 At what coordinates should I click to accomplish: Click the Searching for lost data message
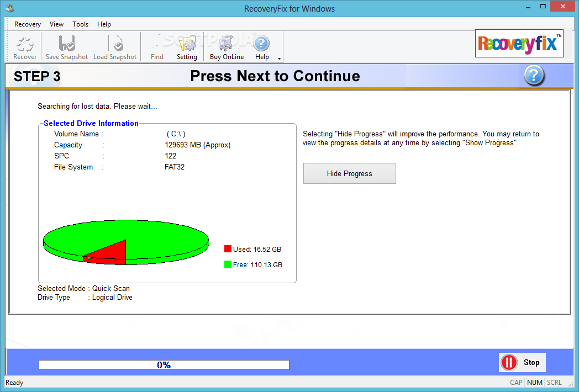[97, 107]
